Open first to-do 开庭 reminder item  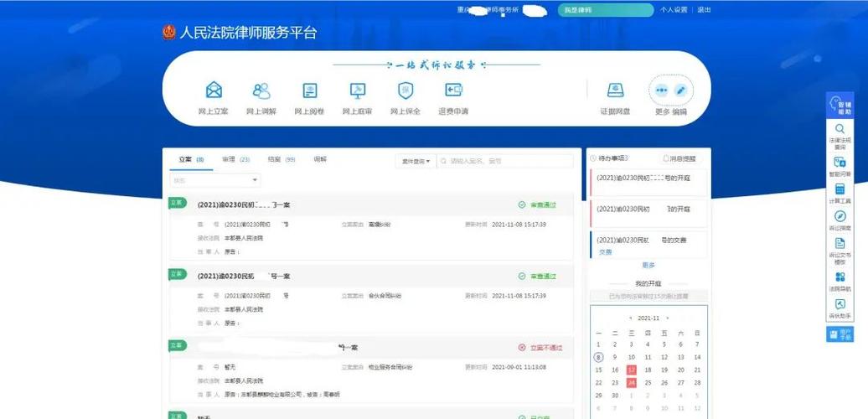[x=648, y=182]
